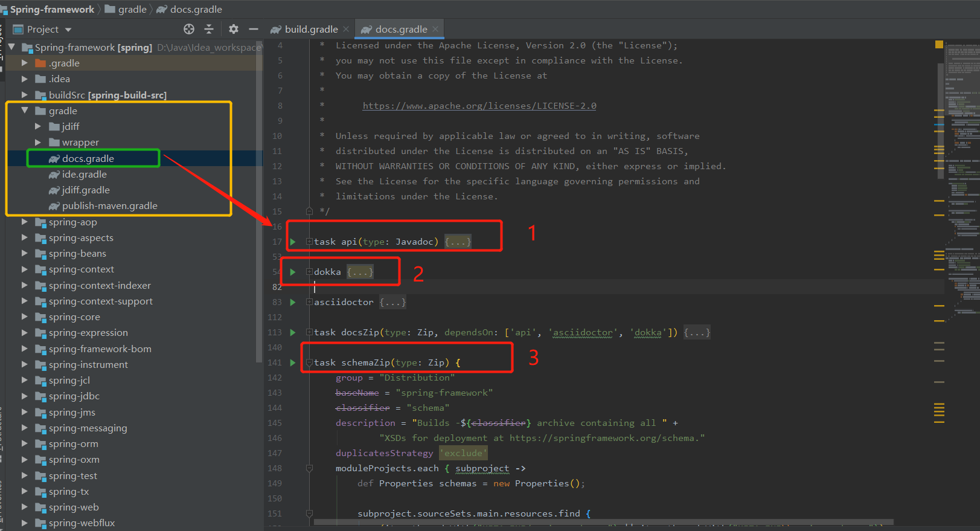Select spring-core module
The image size is (980, 531).
point(74,317)
